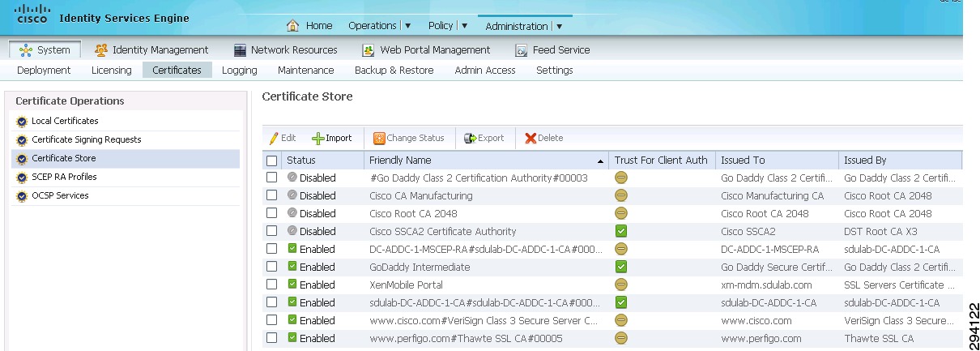980x351 pixels.
Task: Open the Deployment tab
Action: [44, 71]
